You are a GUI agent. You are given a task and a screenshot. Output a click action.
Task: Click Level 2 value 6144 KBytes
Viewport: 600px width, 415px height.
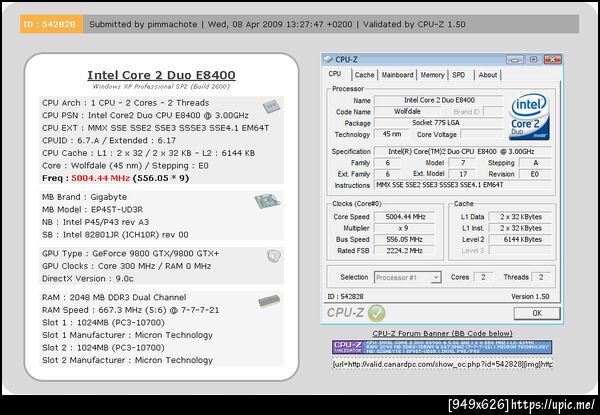[x=520, y=239]
